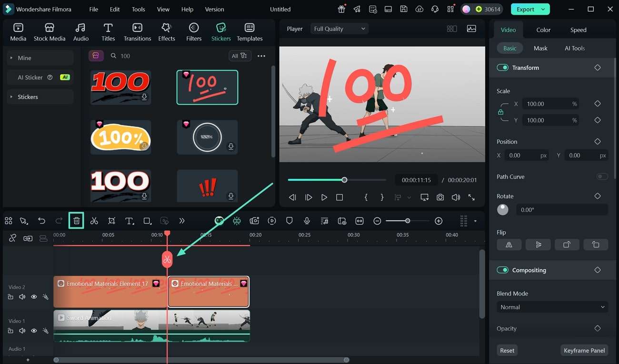
Task: Open the Transitions panel
Action: pos(137,32)
